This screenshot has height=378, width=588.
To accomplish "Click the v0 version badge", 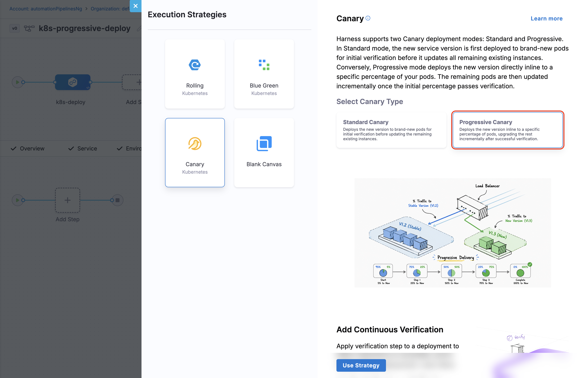I will [x=15, y=28].
